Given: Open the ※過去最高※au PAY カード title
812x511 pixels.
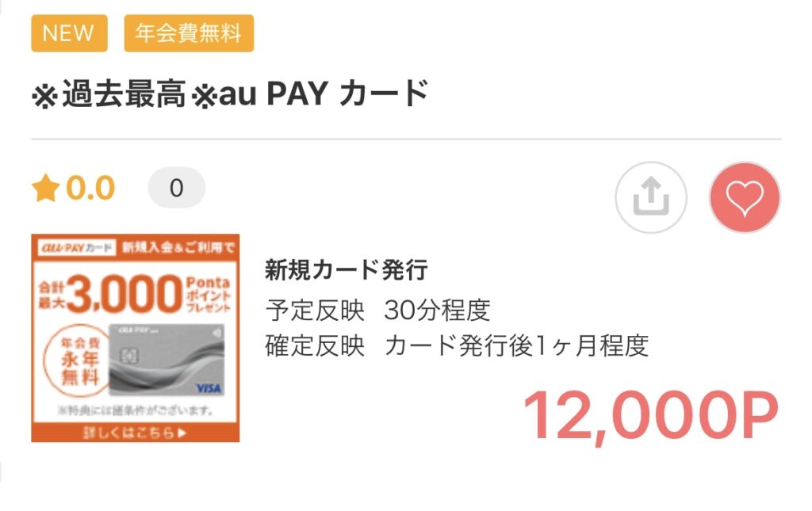Looking at the screenshot, I should (230, 93).
